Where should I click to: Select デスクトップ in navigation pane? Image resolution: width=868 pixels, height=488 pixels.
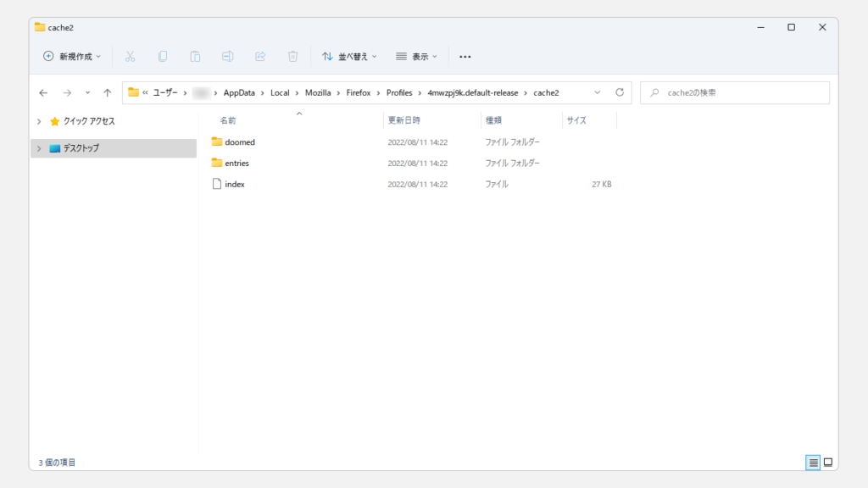pyautogui.click(x=81, y=148)
